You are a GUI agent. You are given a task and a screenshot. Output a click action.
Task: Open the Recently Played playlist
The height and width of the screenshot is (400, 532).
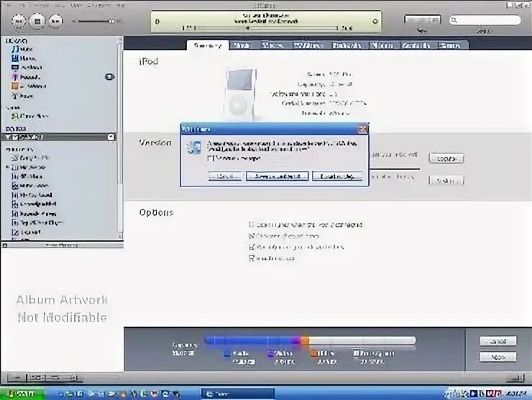34,214
